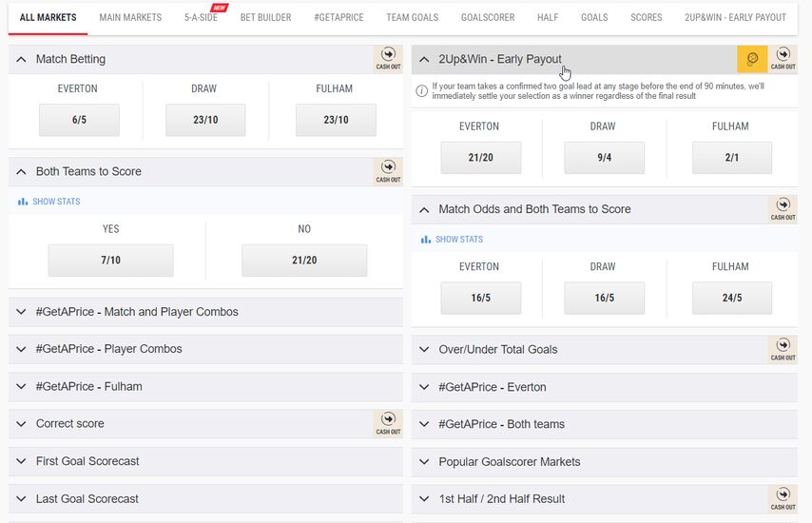The image size is (812, 523).
Task: Expand #GetAPrice - Match and Player Combos
Action: click(x=21, y=312)
